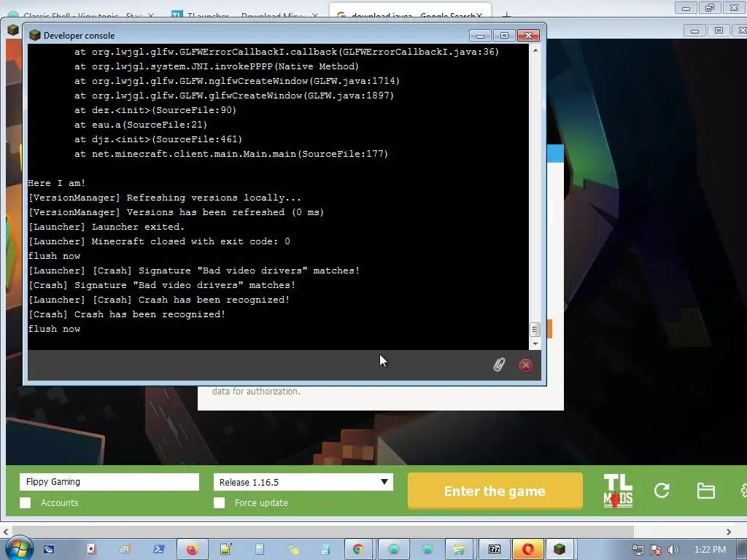
Task: Click the console scrollbar up arrow
Action: (535, 50)
